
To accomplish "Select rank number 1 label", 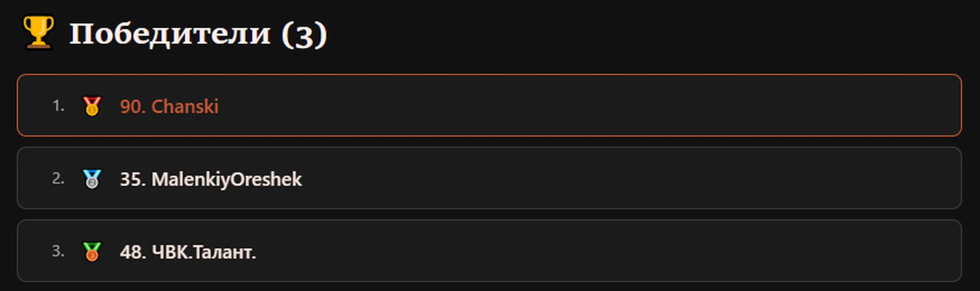I will (x=58, y=106).
